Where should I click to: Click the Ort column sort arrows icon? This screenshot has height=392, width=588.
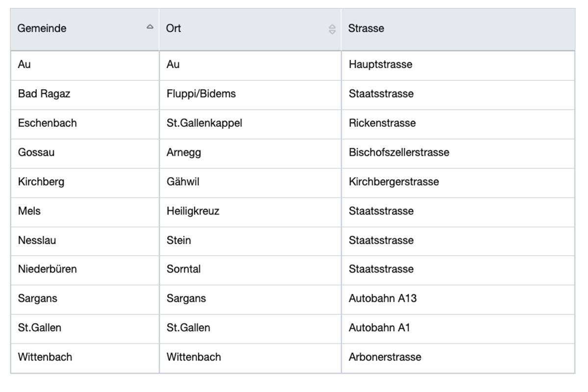point(332,29)
